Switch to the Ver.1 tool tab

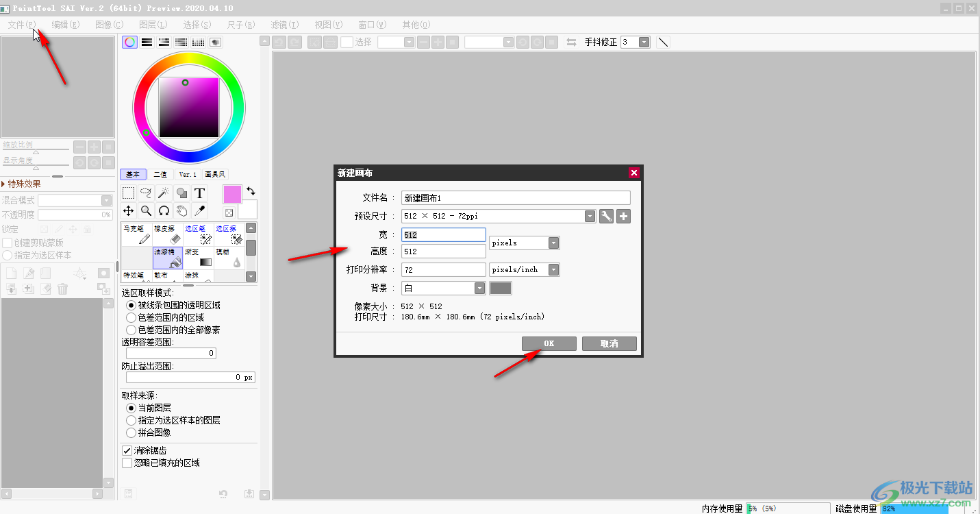pyautogui.click(x=188, y=175)
